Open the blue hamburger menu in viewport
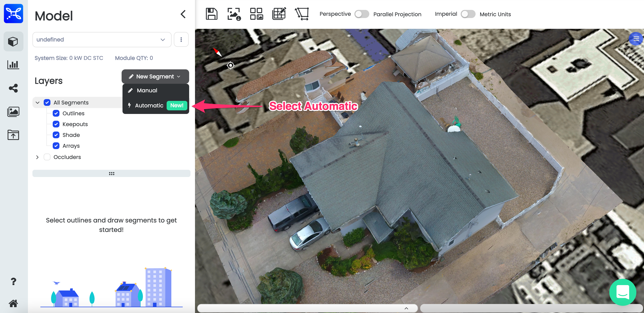The height and width of the screenshot is (313, 644). [x=636, y=39]
